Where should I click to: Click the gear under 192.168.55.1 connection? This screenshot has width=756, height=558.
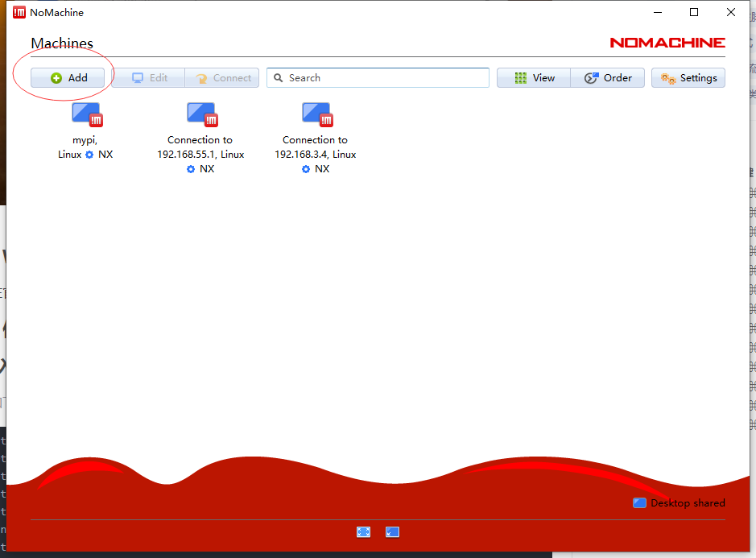pos(191,169)
